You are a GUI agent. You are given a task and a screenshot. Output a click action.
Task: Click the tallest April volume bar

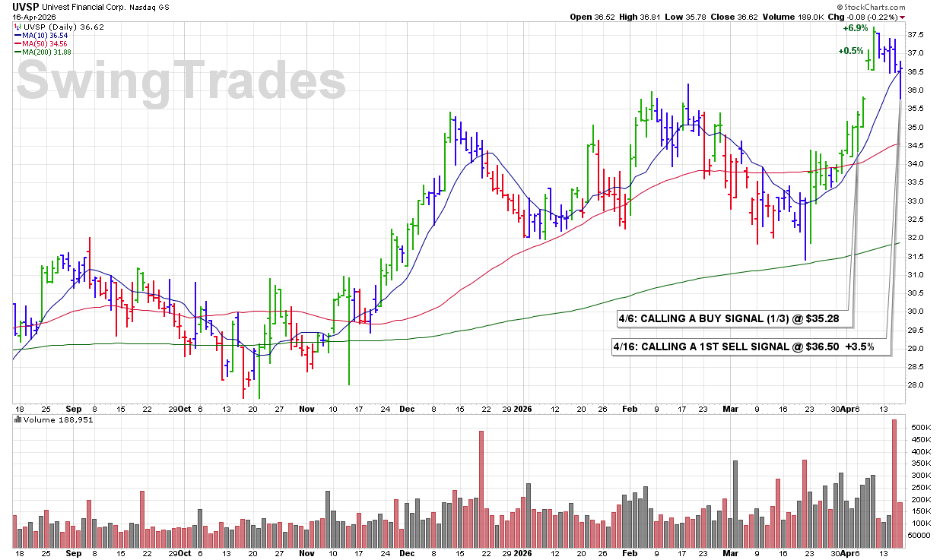point(894,483)
